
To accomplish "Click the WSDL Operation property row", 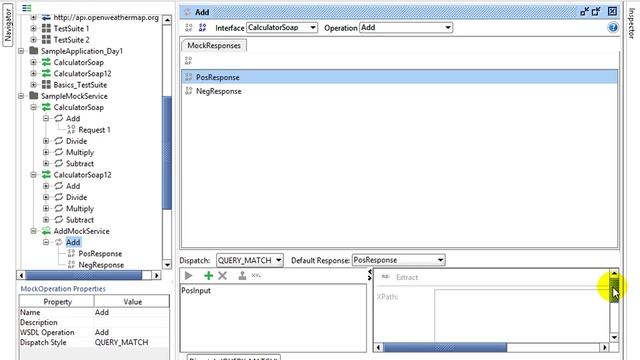I will click(94, 332).
